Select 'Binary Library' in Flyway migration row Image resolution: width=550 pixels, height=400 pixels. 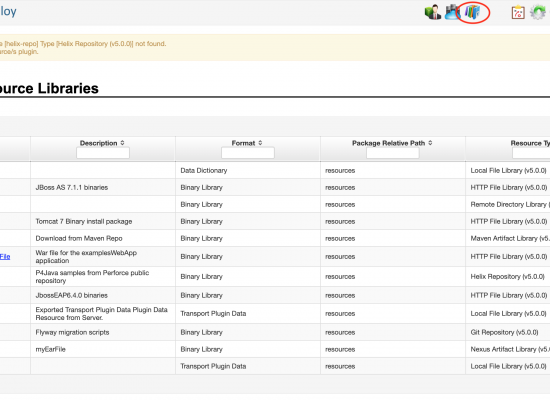click(x=202, y=332)
